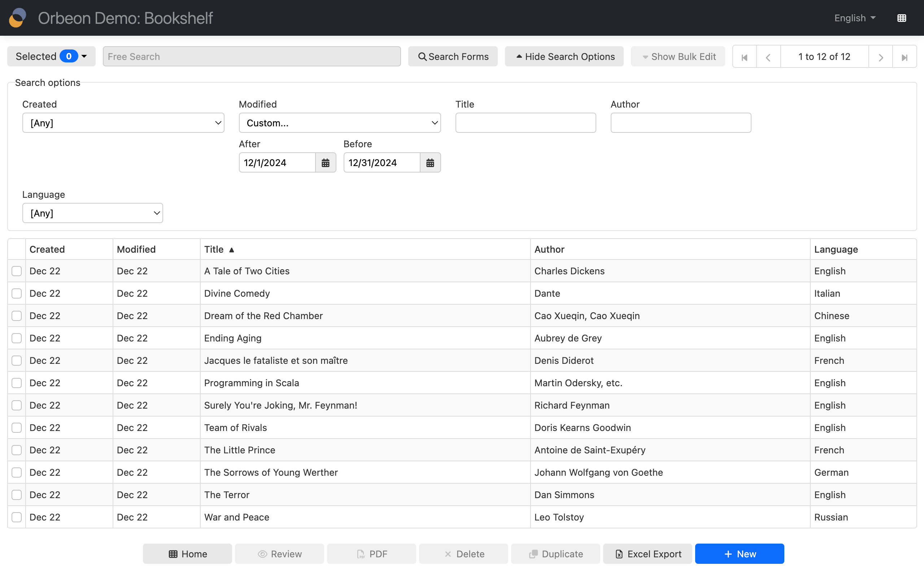Screen dimensions: 924x575
Task: Click the Before date field 12/31/2024
Action: pyautogui.click(x=382, y=163)
